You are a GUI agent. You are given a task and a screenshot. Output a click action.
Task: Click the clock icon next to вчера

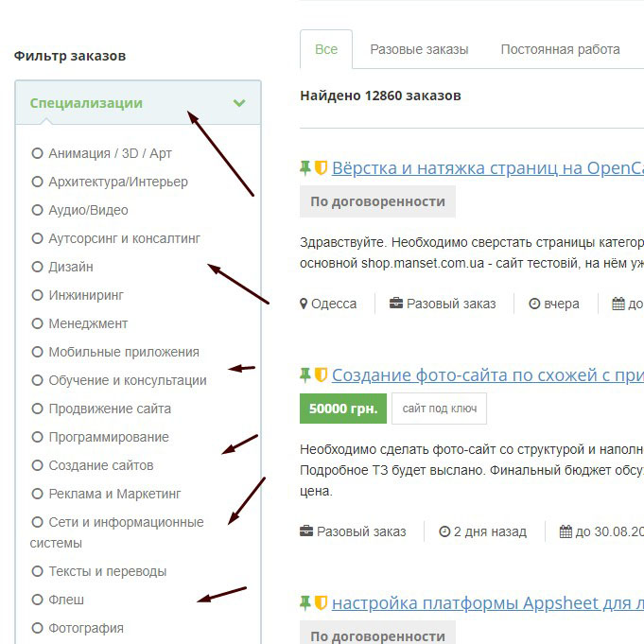pos(534,304)
